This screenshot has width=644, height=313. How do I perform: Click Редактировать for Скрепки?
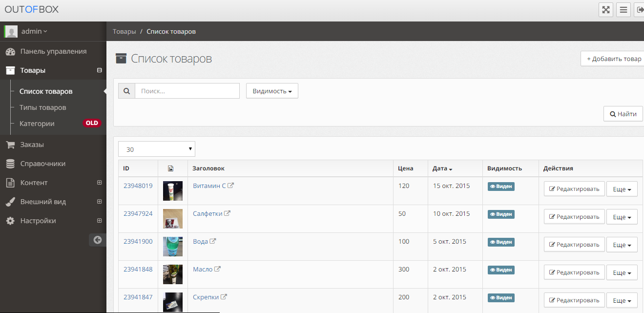574,299
